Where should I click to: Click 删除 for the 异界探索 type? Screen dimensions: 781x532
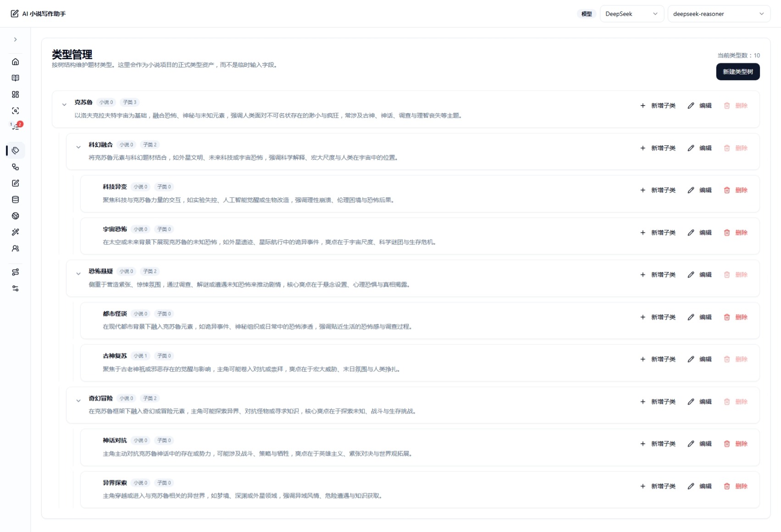[x=741, y=486]
